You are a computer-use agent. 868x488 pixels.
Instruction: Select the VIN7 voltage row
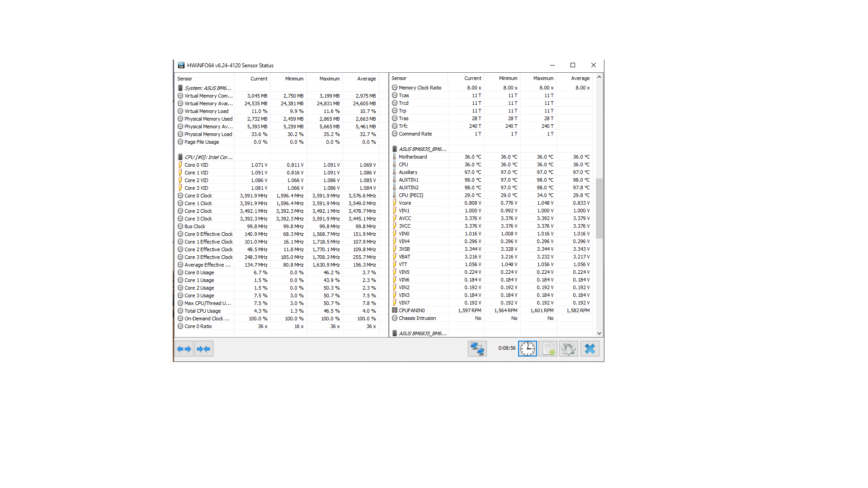click(x=491, y=303)
